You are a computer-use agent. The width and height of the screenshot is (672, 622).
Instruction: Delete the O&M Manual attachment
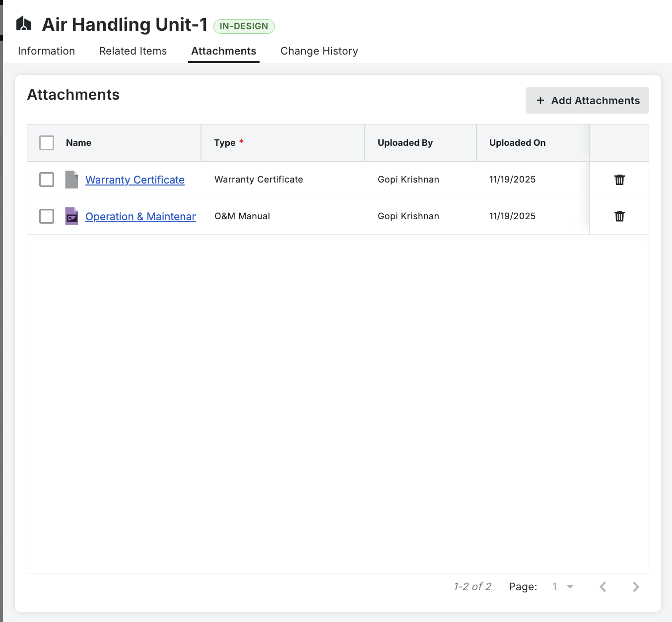(619, 216)
